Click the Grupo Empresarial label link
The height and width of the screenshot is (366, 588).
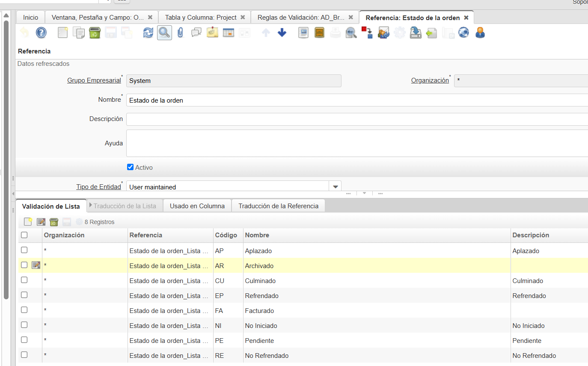pyautogui.click(x=94, y=80)
